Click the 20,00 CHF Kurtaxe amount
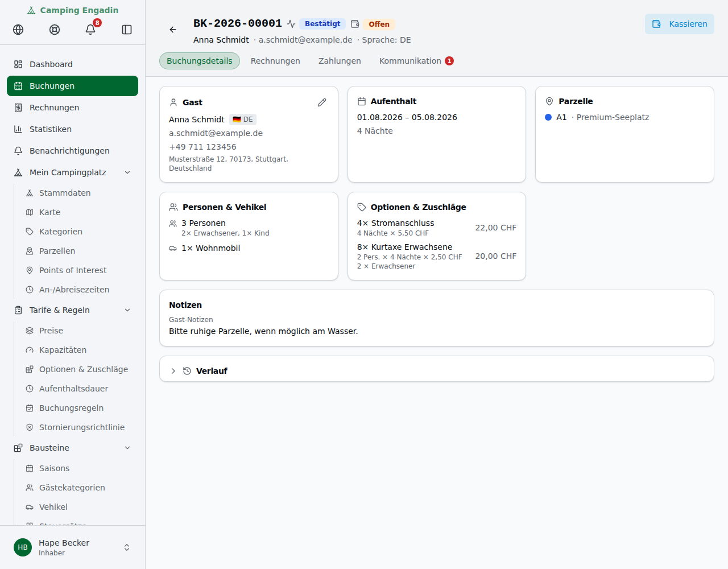Image resolution: width=728 pixels, height=569 pixels. point(496,256)
